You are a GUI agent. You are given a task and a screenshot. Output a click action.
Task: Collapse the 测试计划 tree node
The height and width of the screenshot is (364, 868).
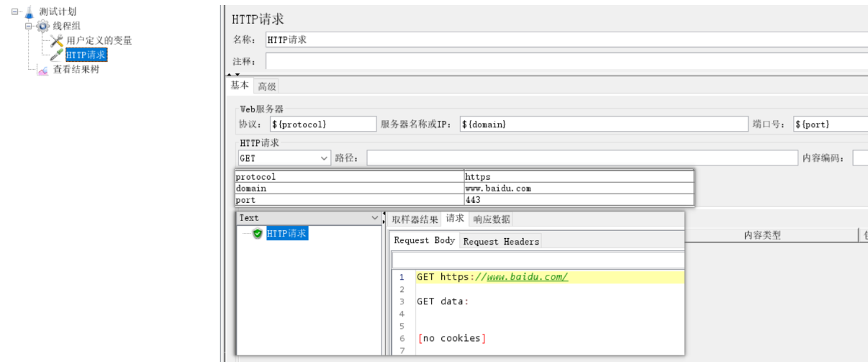tap(14, 12)
